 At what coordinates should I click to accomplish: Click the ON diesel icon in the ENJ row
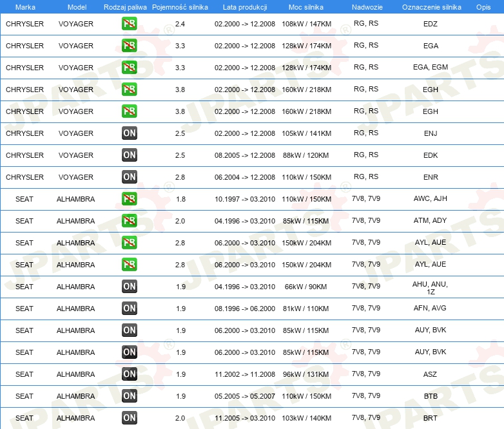tap(129, 133)
